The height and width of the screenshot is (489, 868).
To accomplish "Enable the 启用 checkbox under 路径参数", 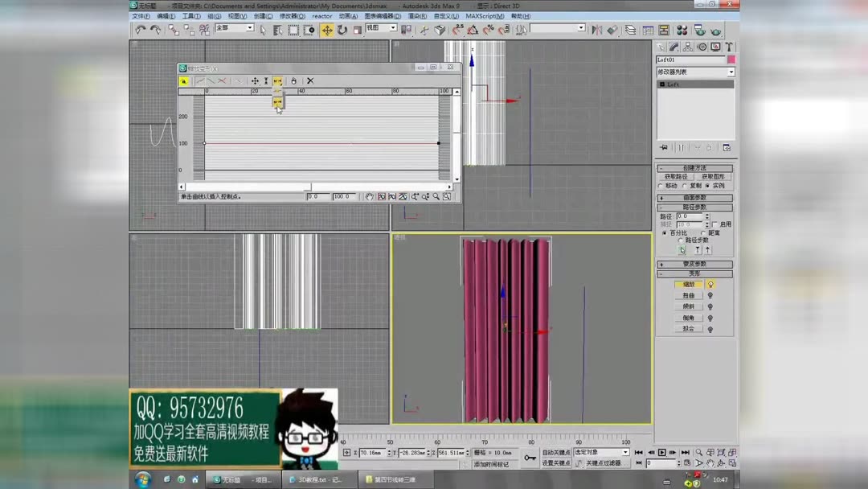I will tap(715, 224).
